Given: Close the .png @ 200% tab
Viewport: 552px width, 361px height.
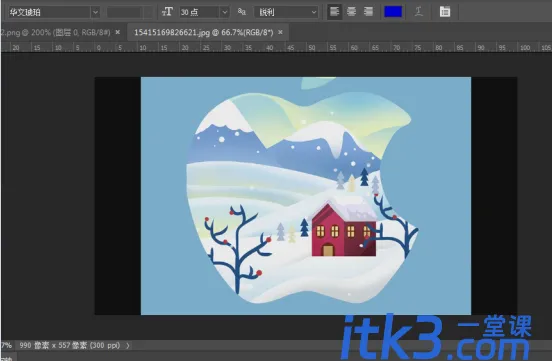Looking at the screenshot, I should 118,32.
